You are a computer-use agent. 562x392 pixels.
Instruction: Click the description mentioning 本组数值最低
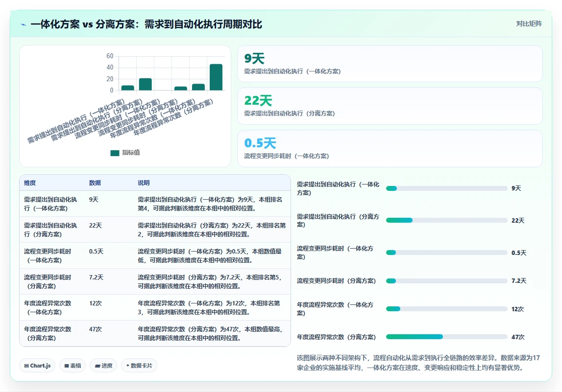(210, 255)
